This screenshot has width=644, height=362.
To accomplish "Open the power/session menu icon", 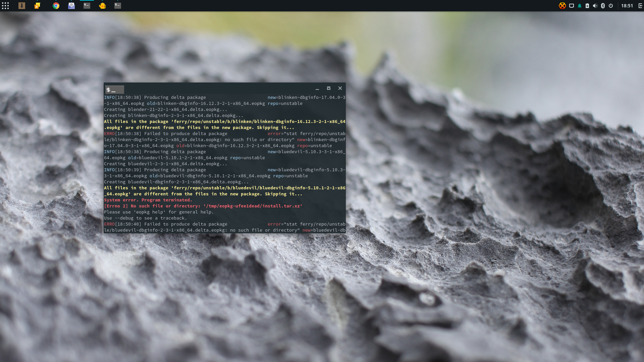I will pos(611,6).
